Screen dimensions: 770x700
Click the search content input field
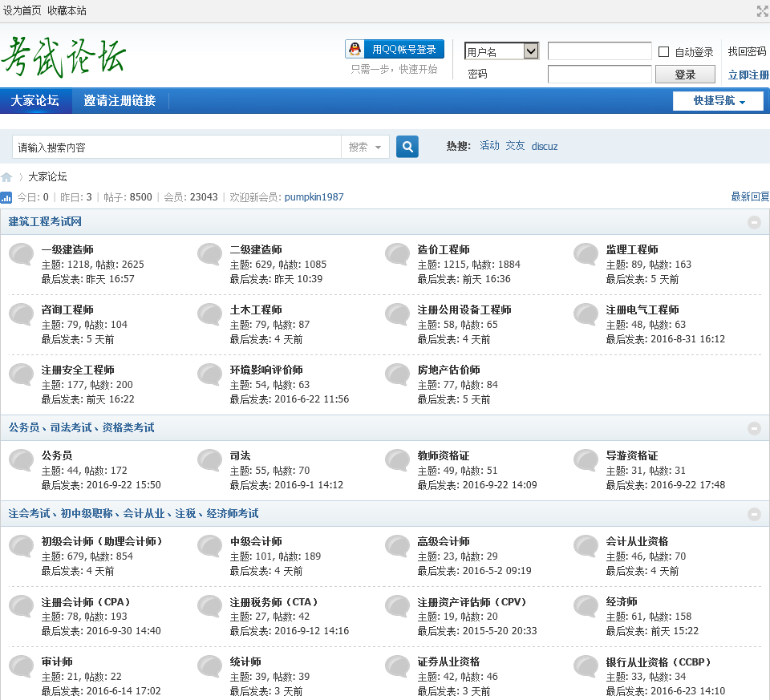pyautogui.click(x=176, y=148)
